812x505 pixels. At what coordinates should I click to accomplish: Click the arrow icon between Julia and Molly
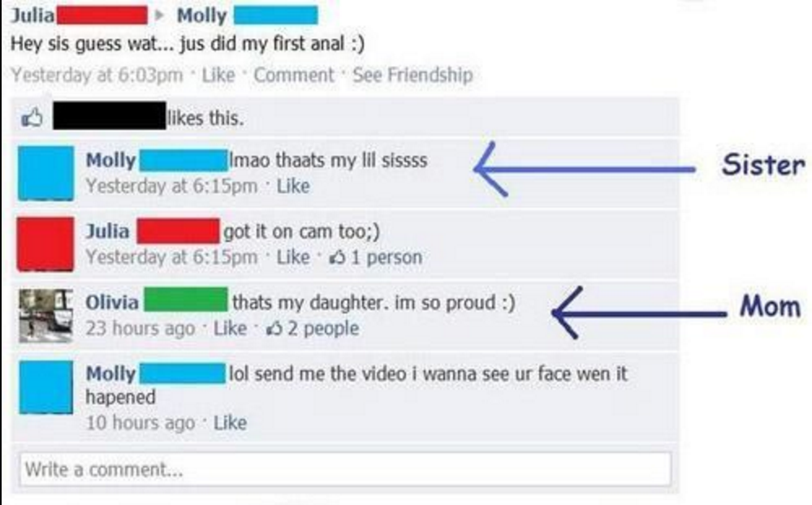pyautogui.click(x=159, y=15)
